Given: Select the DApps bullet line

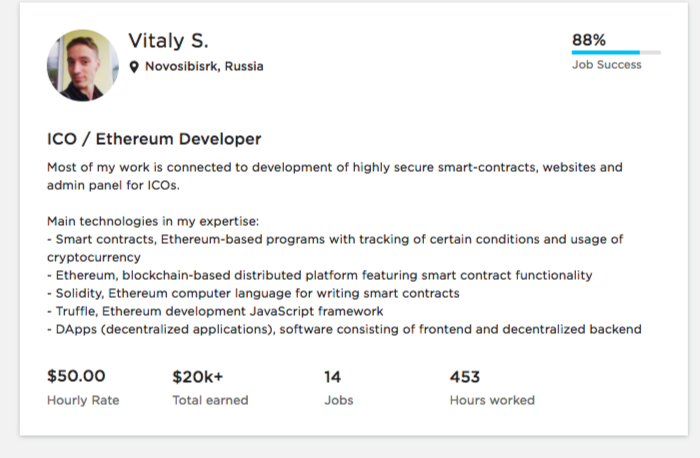Looking at the screenshot, I should [343, 329].
